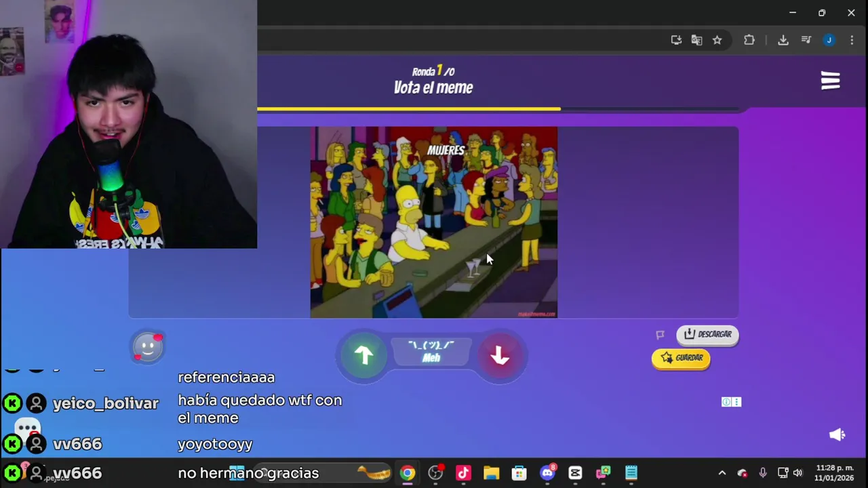Open Chrome downloads icon
This screenshot has width=868, height=488.
[783, 40]
